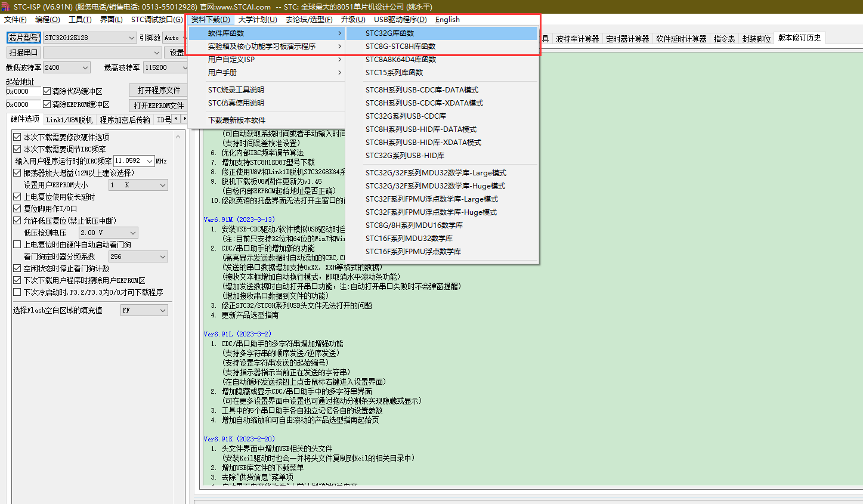Click 下载最新版本软件 menu item
Viewport: 863px width, 504px height.
(267, 120)
